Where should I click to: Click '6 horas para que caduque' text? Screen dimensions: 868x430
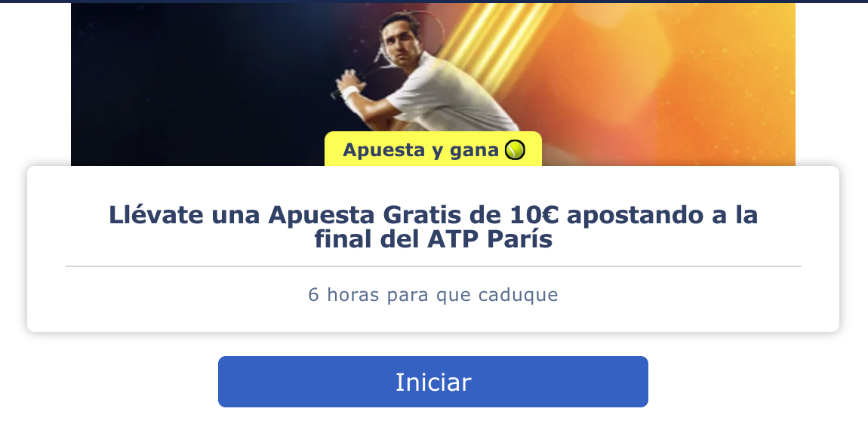[x=433, y=294]
